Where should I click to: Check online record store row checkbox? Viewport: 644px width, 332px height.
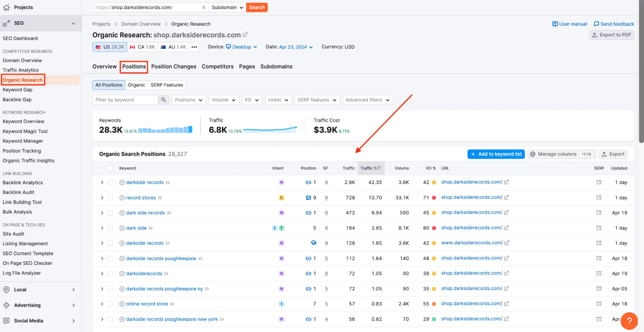[110, 304]
